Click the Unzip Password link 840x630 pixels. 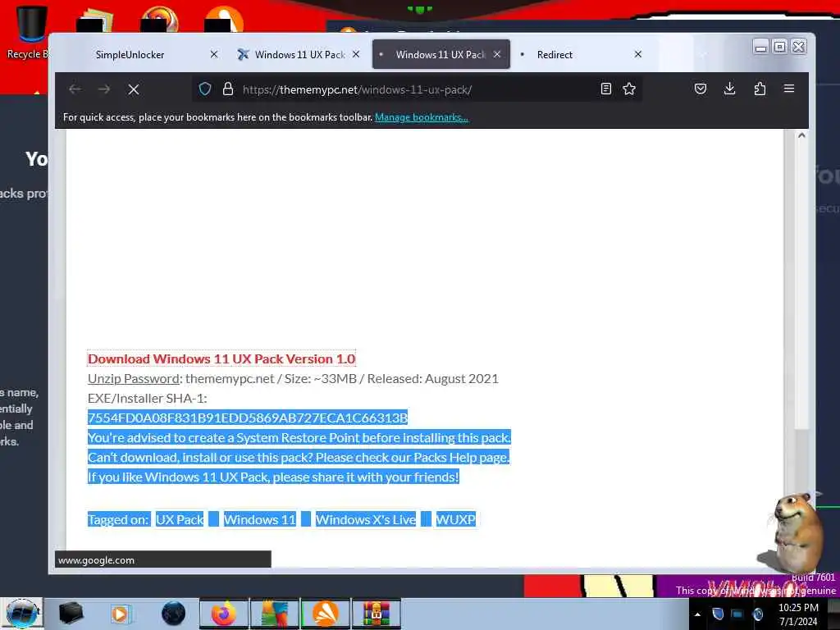click(134, 379)
